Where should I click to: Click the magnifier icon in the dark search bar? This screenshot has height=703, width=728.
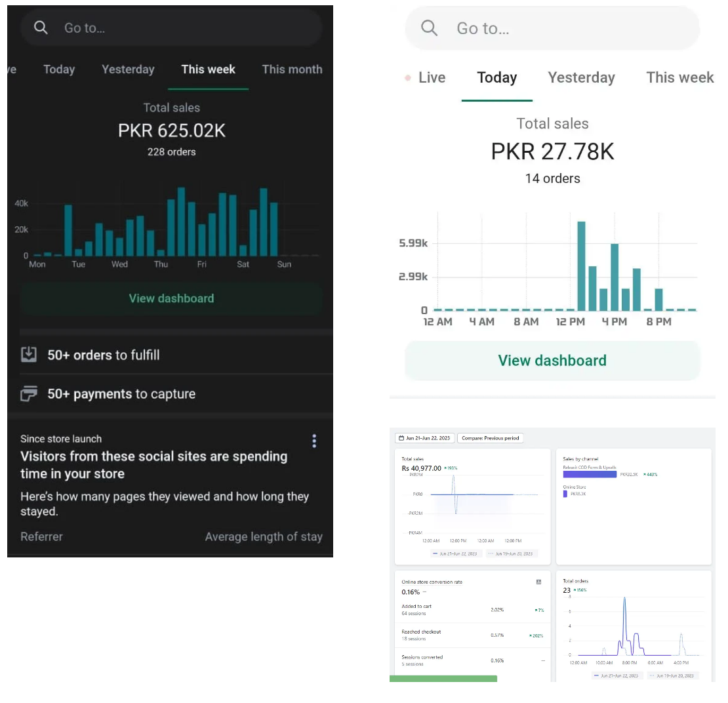click(41, 28)
